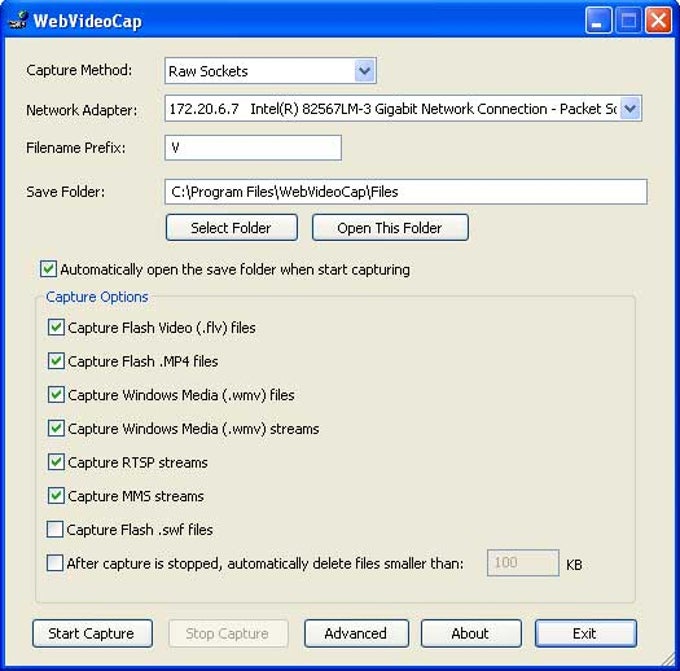This screenshot has width=680, height=671.
Task: Expand the Network Adapter dropdown list
Action: click(630, 108)
